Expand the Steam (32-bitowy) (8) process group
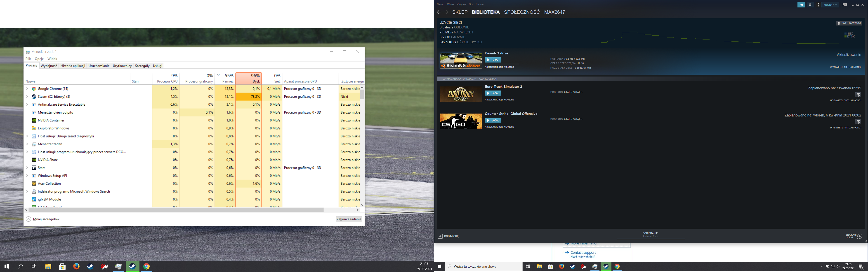Image resolution: width=868 pixels, height=272 pixels. [x=27, y=97]
